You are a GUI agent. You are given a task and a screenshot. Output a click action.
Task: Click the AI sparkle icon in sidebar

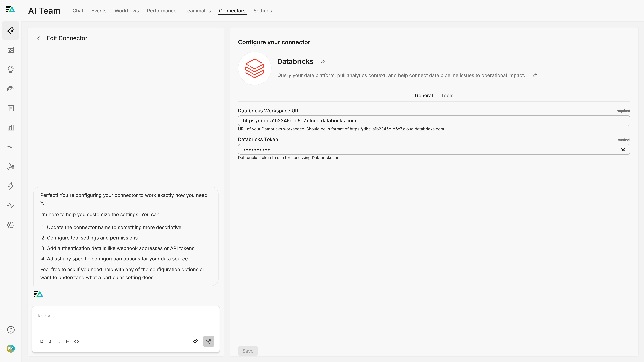point(11,31)
